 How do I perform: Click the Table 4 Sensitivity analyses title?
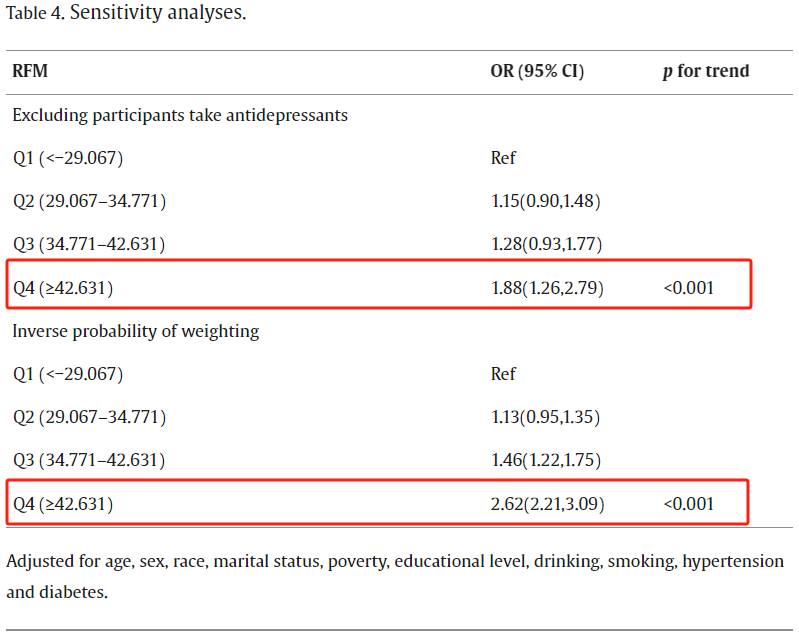click(x=126, y=13)
